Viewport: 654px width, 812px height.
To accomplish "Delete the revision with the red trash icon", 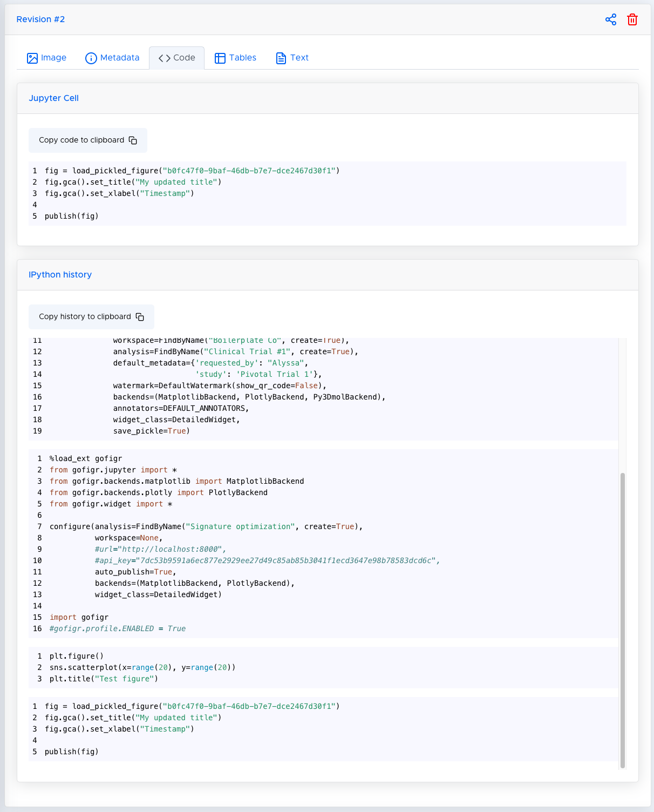I will [x=632, y=20].
